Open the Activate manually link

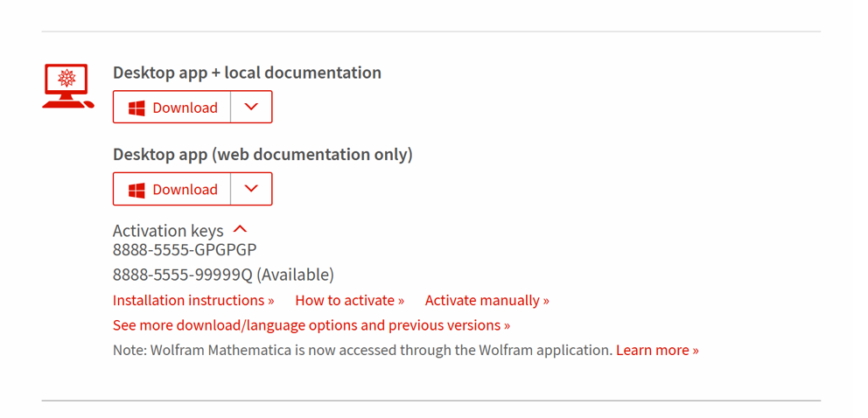coord(486,300)
